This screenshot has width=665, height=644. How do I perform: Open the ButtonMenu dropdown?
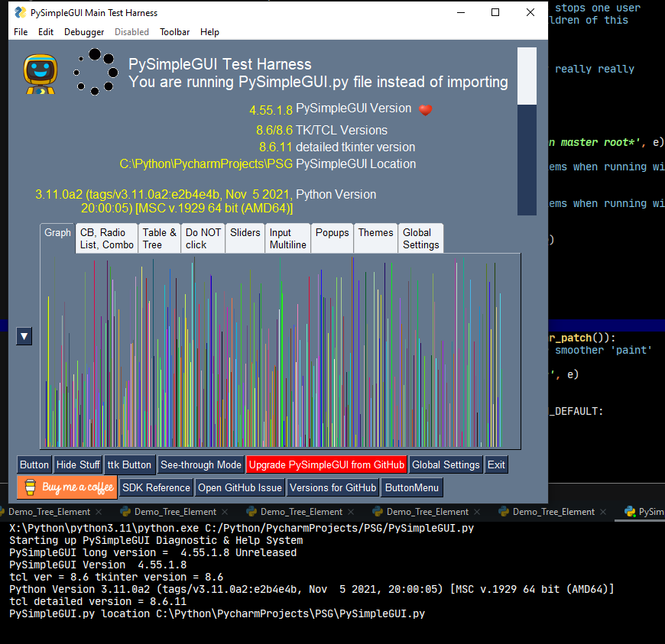[x=411, y=487]
